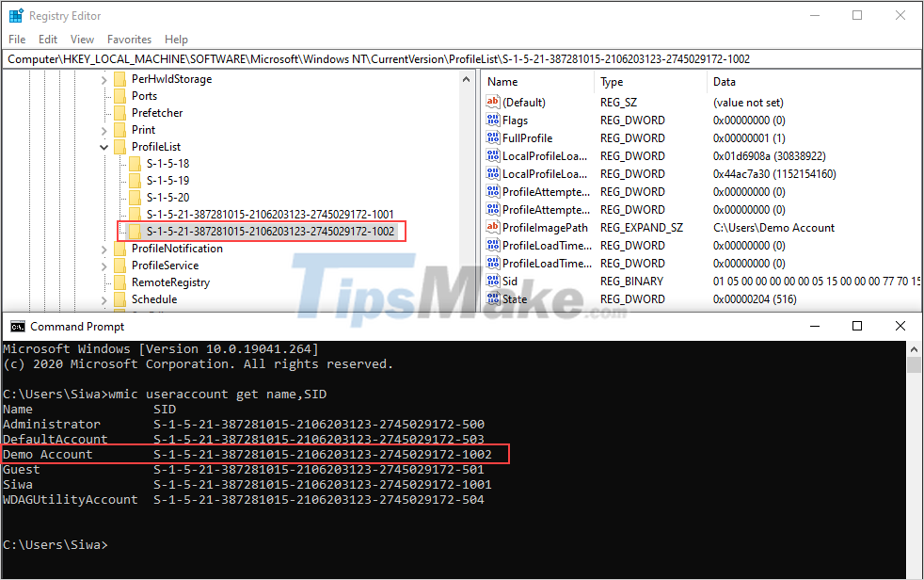
Task: Click the folder icon for RemoteRegistry
Action: 119,282
